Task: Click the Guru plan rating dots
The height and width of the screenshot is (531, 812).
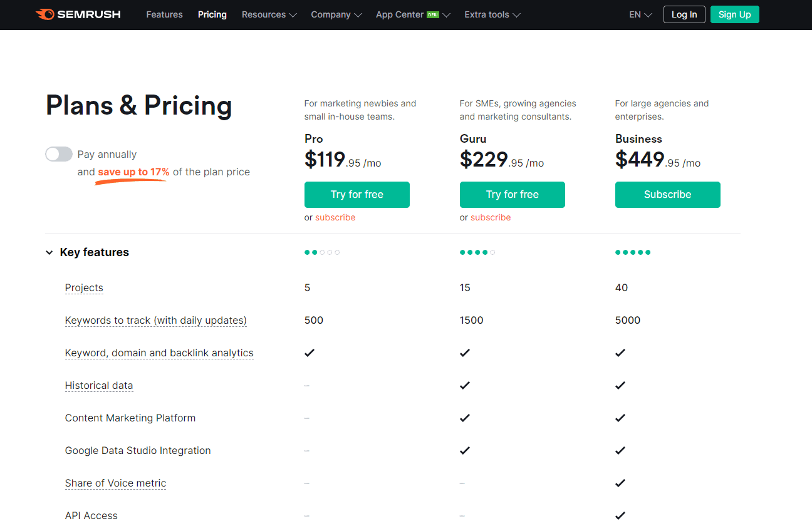Action: 477,252
